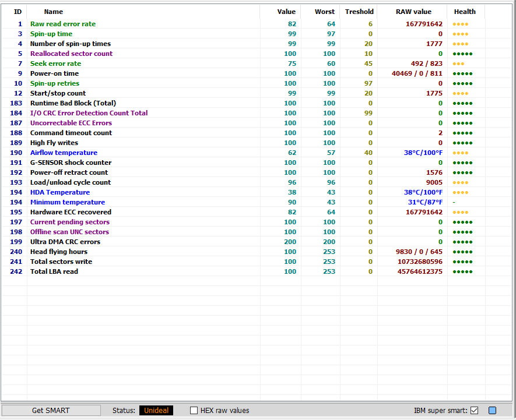Screen dimensions: 516x420
Task: Click the RAW value 45764612375
Action: pos(420,271)
